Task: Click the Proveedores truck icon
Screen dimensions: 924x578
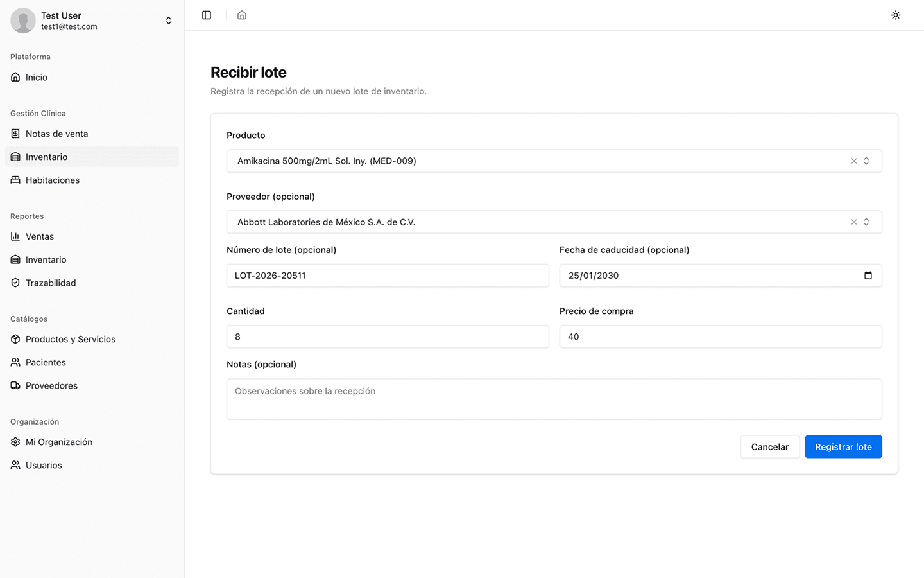Action: [x=15, y=385]
